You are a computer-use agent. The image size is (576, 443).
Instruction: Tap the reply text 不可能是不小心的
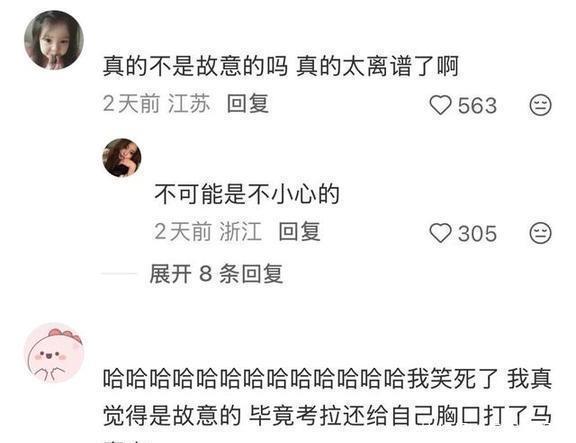[246, 194]
